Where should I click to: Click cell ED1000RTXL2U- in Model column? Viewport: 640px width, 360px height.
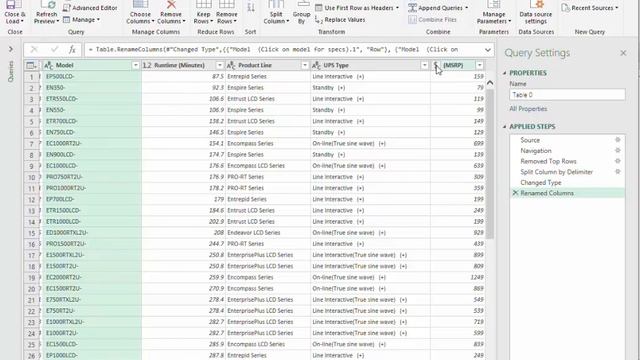coord(91,233)
